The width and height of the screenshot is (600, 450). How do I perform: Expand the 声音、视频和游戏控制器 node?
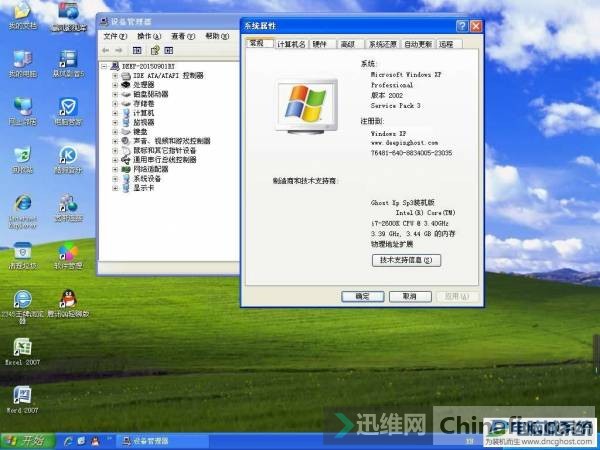(115, 141)
